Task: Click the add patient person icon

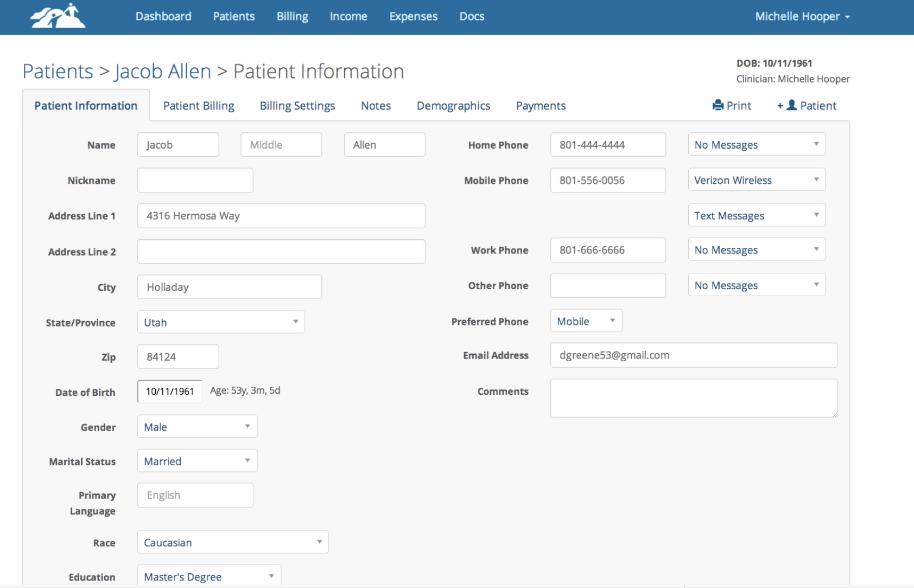Action: click(792, 105)
